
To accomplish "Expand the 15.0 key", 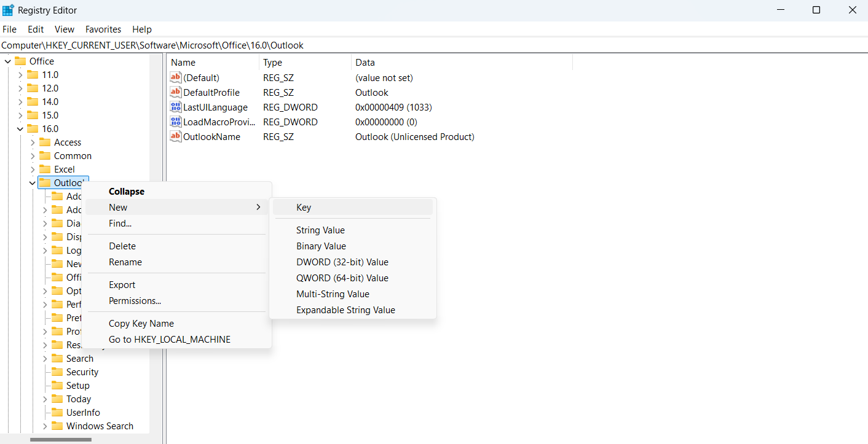I will [x=20, y=115].
